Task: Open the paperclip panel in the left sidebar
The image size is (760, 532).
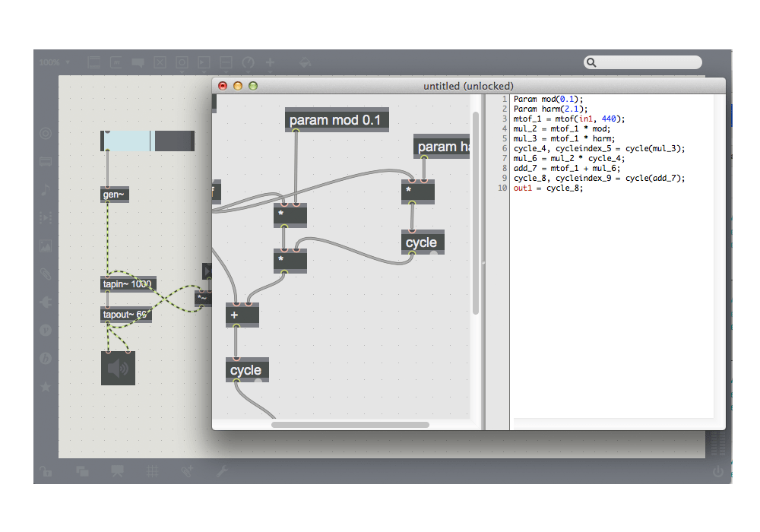Action: click(x=46, y=274)
